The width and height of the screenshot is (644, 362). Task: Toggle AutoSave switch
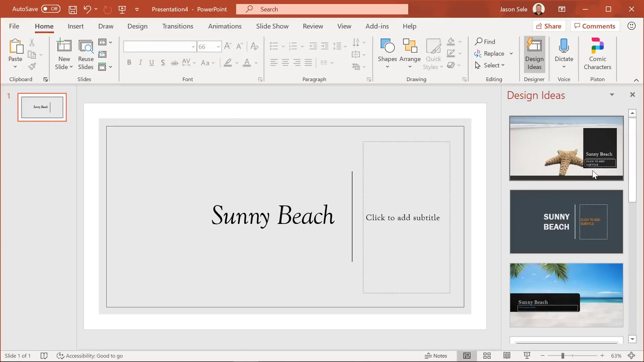[x=51, y=9]
